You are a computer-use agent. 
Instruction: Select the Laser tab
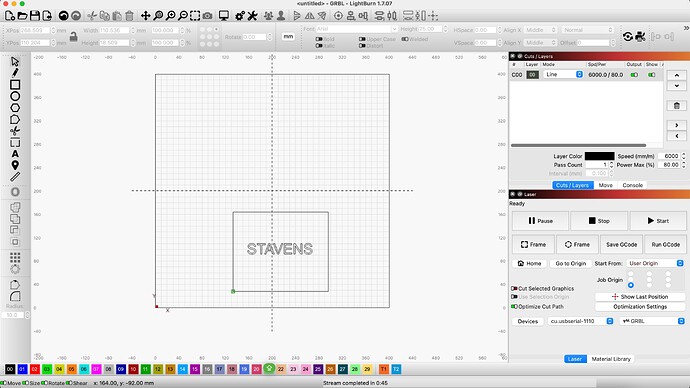[575, 359]
